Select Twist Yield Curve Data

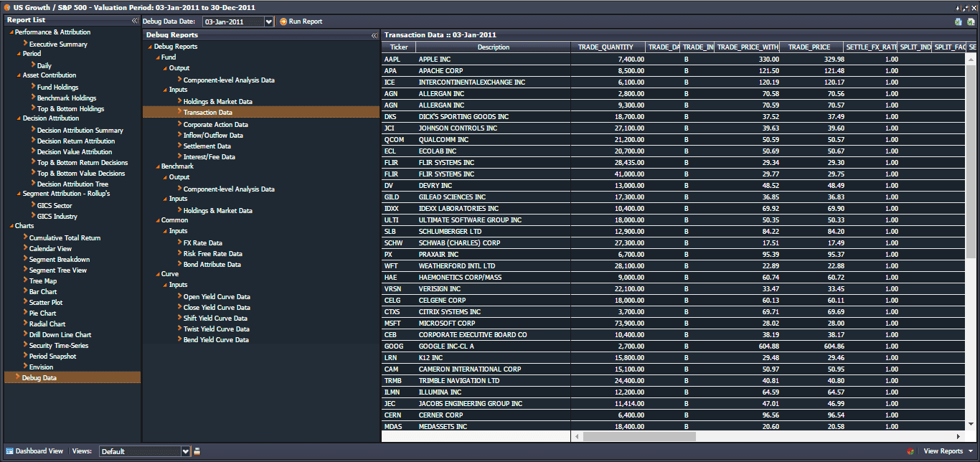217,329
